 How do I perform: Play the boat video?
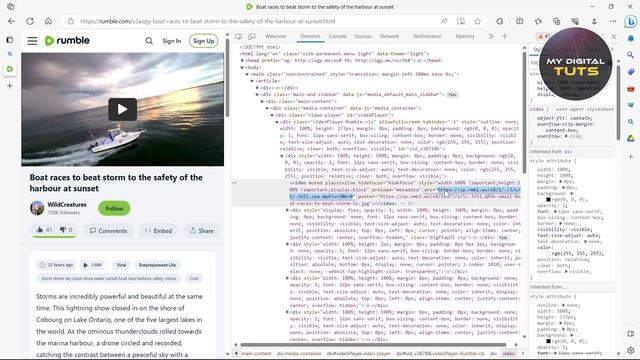coord(122,109)
